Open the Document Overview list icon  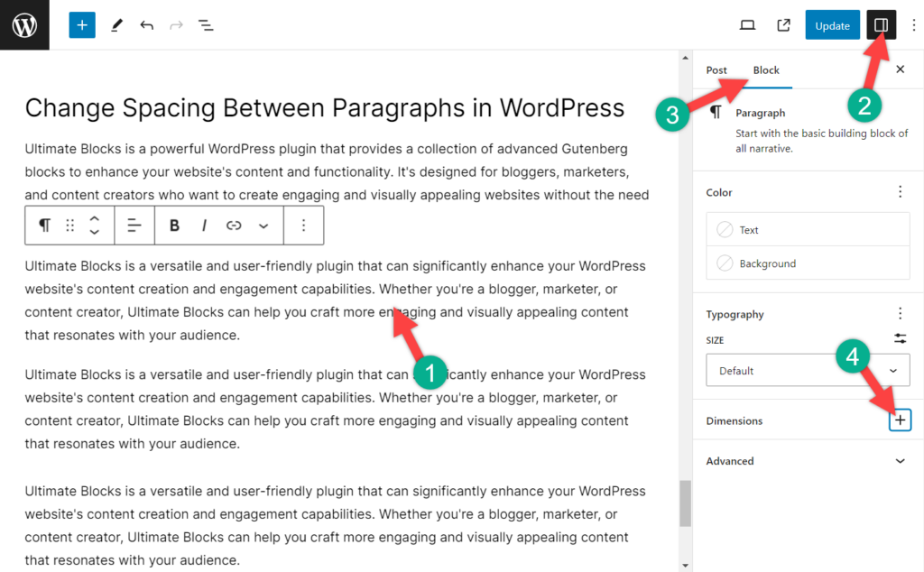206,25
